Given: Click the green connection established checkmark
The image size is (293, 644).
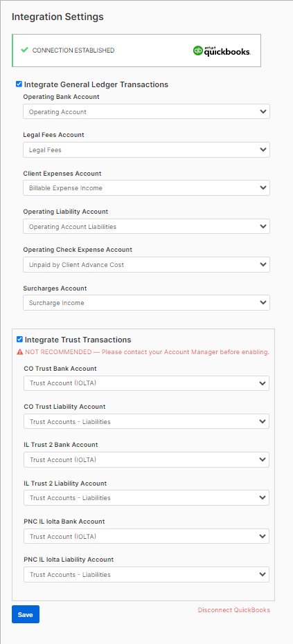Looking at the screenshot, I should 24,50.
